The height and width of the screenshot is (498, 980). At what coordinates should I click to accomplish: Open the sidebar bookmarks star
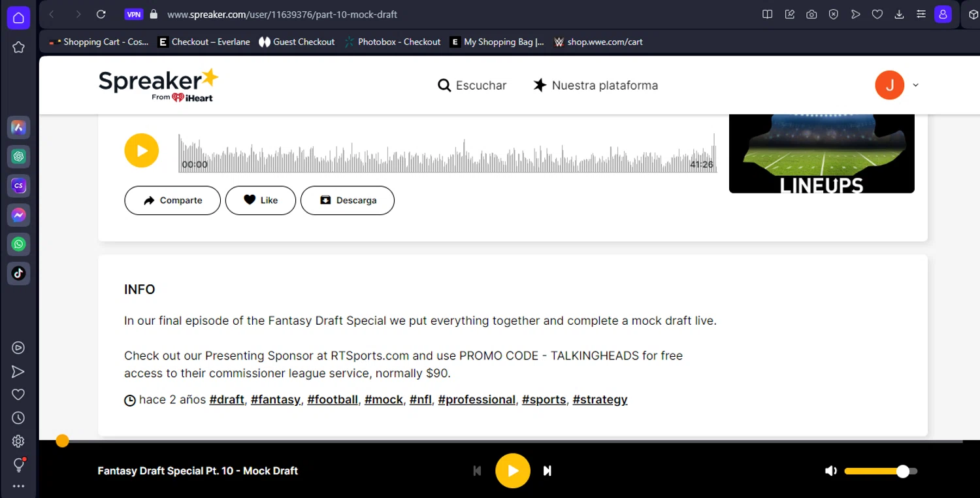coord(18,47)
